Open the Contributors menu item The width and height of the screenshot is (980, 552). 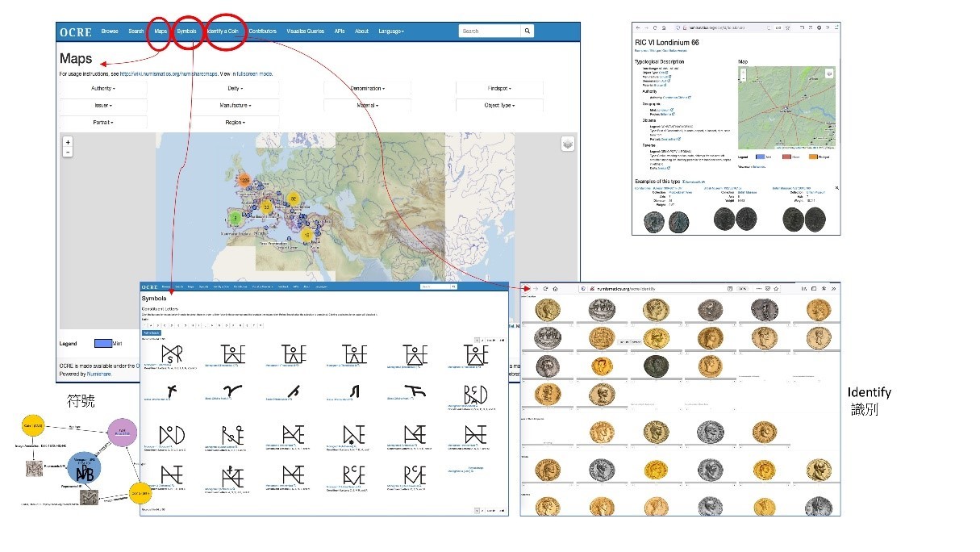(262, 31)
